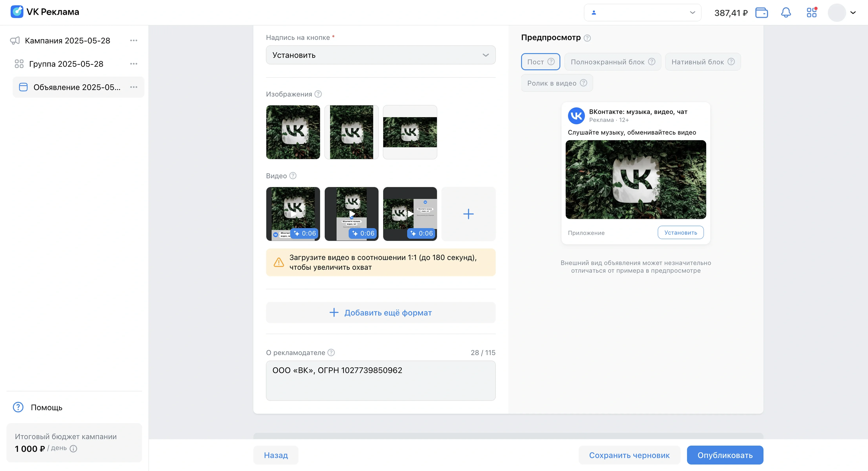Focus the О рекламодателе text field
868x471 pixels.
(380, 380)
